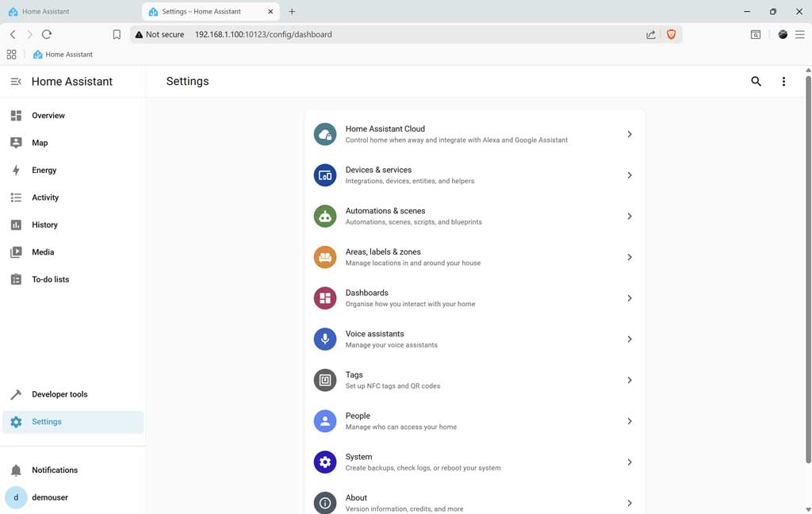Click the Home Assistant Cloud icon
The image size is (812, 514).
(325, 134)
